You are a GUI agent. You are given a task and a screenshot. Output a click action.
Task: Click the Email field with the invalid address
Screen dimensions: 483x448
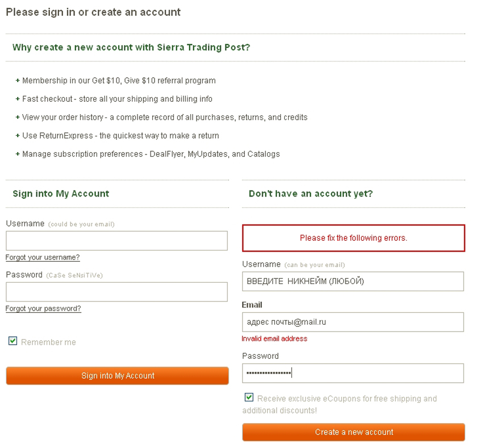[353, 322]
